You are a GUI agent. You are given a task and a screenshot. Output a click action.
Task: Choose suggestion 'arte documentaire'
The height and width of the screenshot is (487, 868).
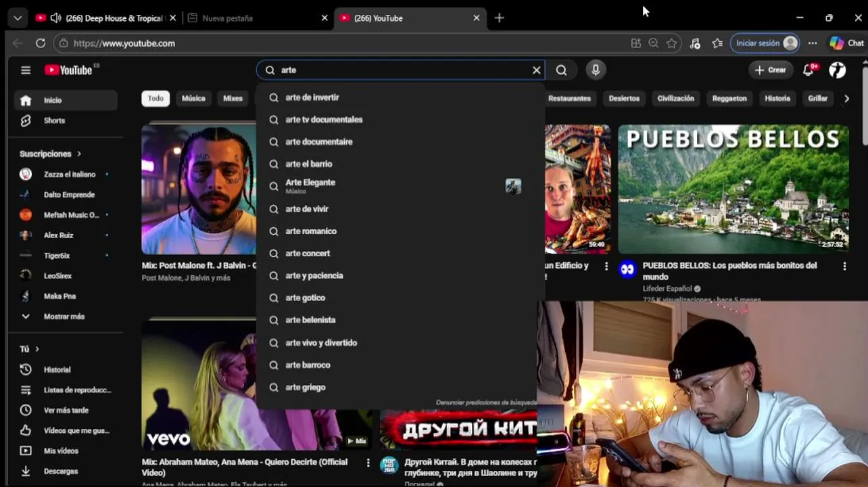click(x=400, y=142)
